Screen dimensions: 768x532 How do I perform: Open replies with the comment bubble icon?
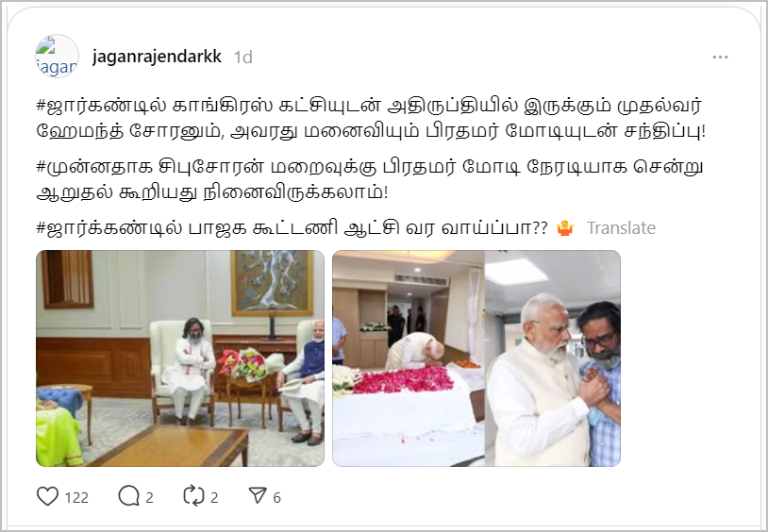click(x=129, y=497)
